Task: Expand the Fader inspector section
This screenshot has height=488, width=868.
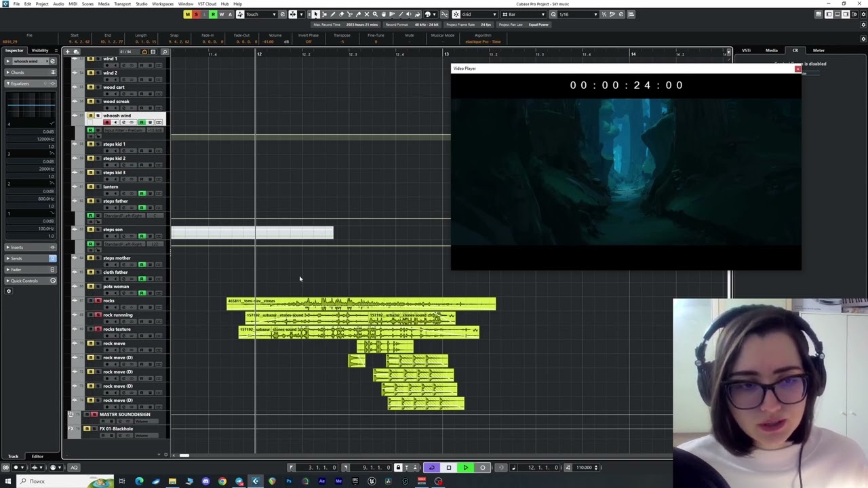Action: tap(30, 269)
